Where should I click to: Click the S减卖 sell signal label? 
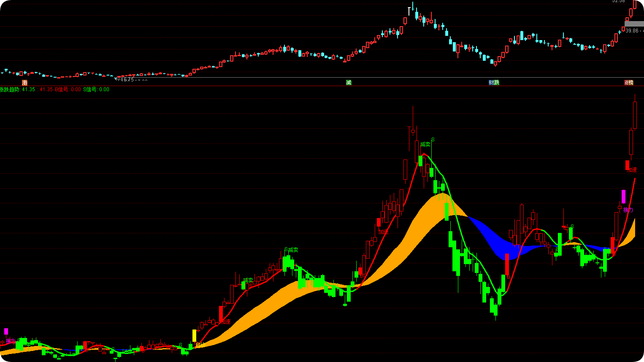pyautogui.click(x=291, y=250)
